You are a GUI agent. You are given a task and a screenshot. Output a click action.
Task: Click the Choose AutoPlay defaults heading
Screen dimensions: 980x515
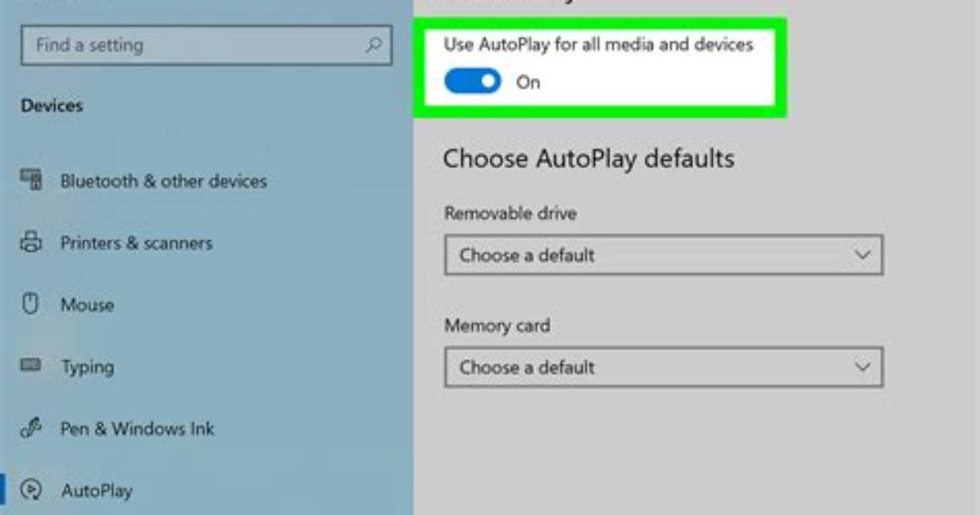589,159
